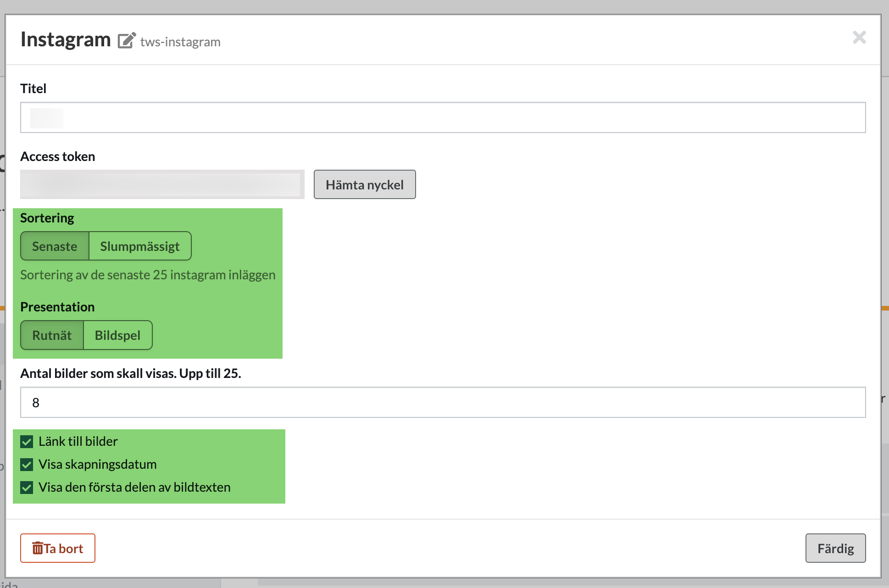This screenshot has width=889, height=588.
Task: Focus the Access token field
Action: [162, 184]
